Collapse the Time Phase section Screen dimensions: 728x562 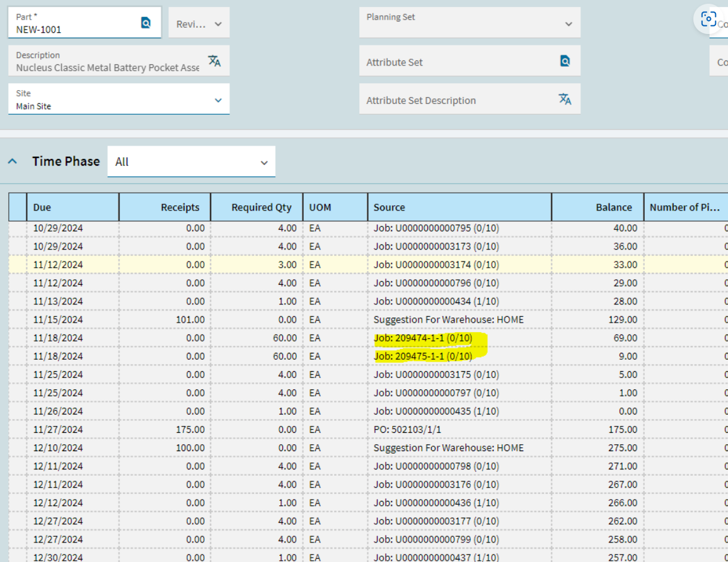pyautogui.click(x=13, y=161)
